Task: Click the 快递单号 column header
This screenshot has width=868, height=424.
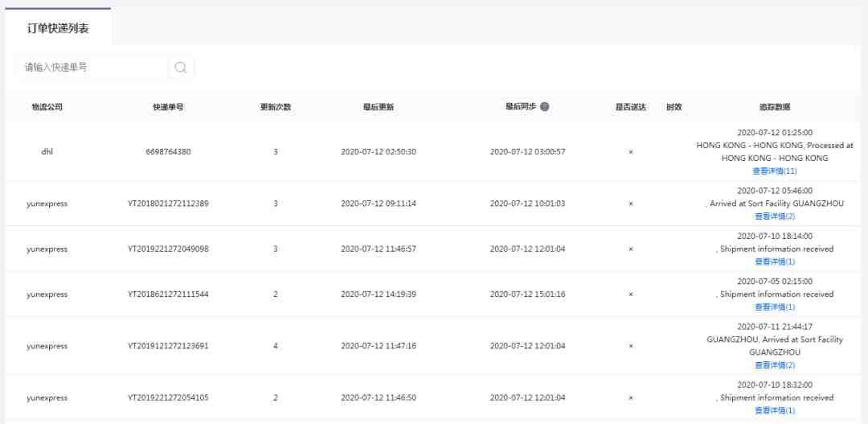Action: (168, 107)
